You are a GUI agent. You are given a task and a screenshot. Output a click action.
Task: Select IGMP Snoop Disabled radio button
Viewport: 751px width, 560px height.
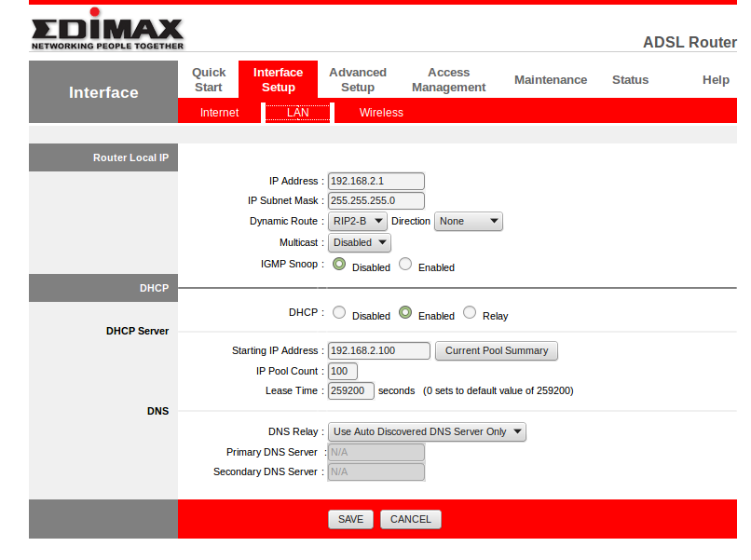pyautogui.click(x=339, y=265)
